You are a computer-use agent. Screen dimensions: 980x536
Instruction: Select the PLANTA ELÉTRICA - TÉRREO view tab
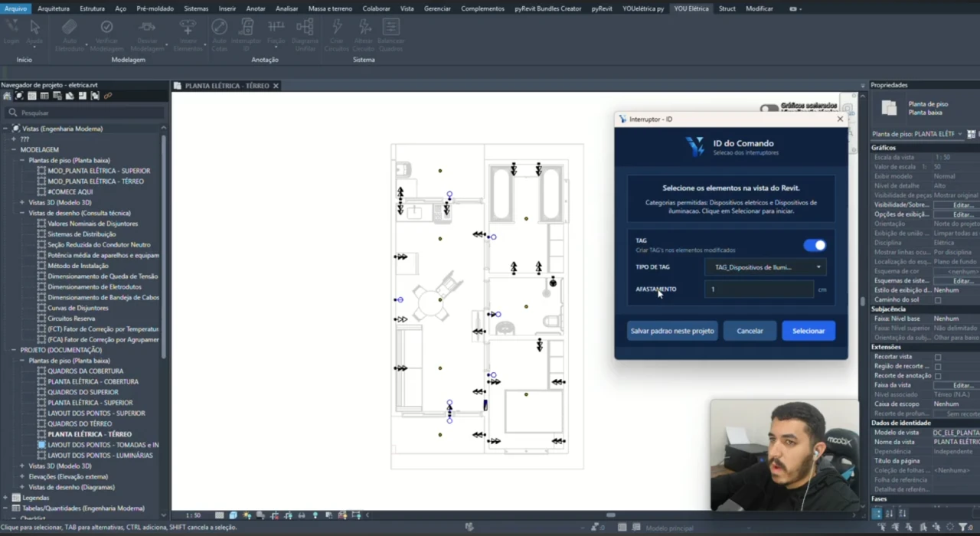[227, 86]
